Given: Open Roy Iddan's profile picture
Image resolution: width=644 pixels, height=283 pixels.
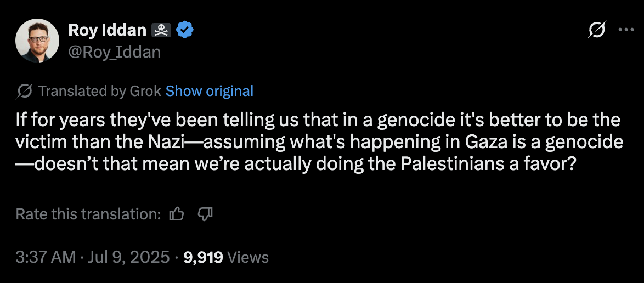Looking at the screenshot, I should [37, 41].
